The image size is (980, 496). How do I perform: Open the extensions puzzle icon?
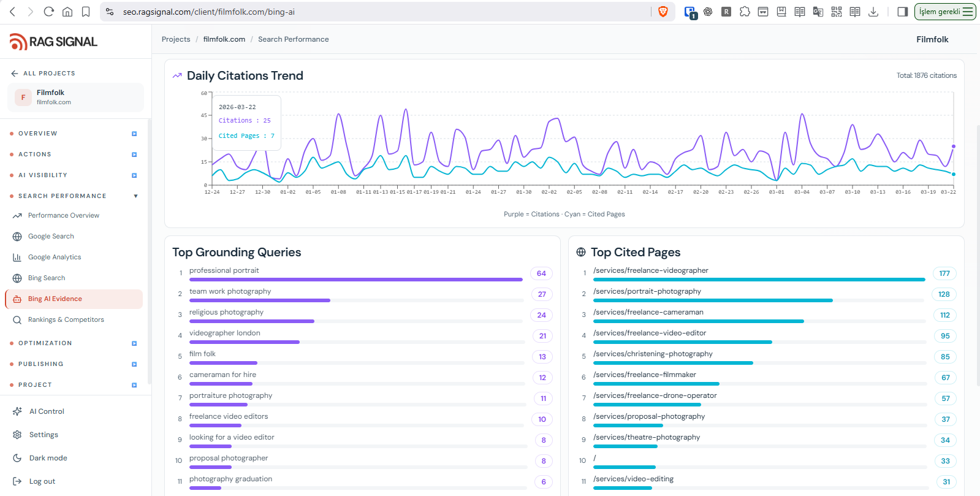(745, 12)
